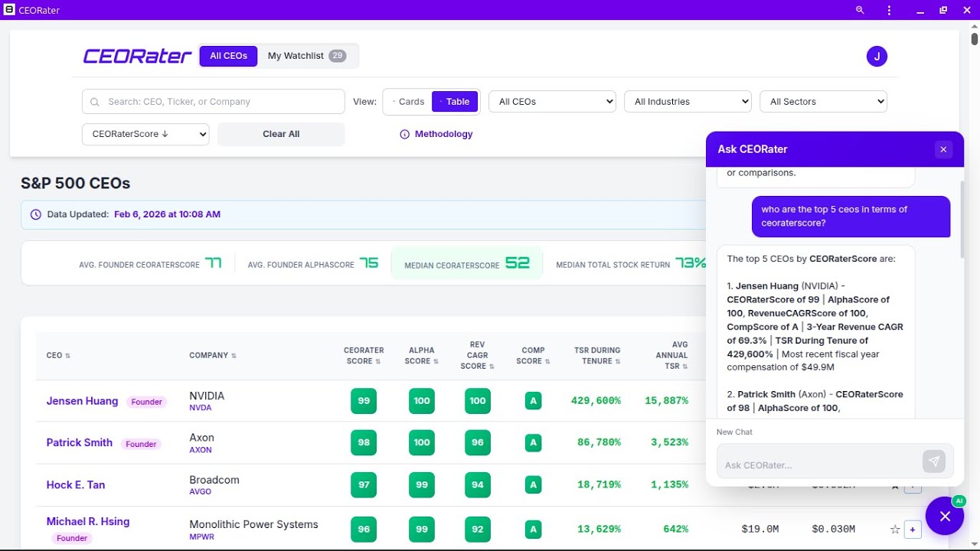Close the Ask CEORater chat panel
The width and height of the screenshot is (980, 551).
point(943,149)
